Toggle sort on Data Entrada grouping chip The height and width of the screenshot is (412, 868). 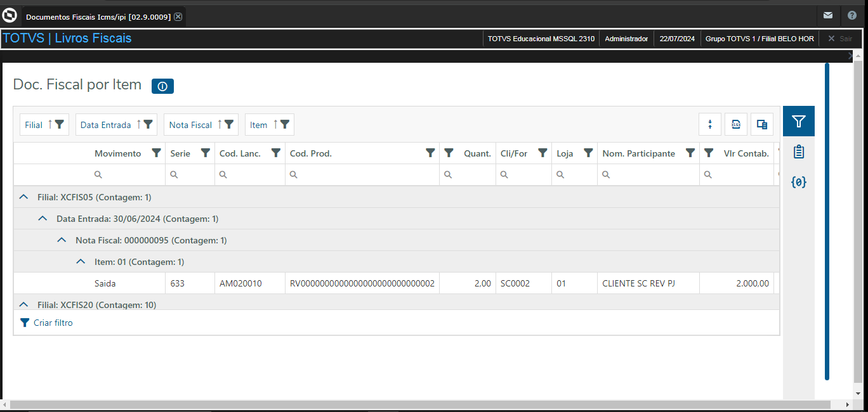(x=139, y=124)
